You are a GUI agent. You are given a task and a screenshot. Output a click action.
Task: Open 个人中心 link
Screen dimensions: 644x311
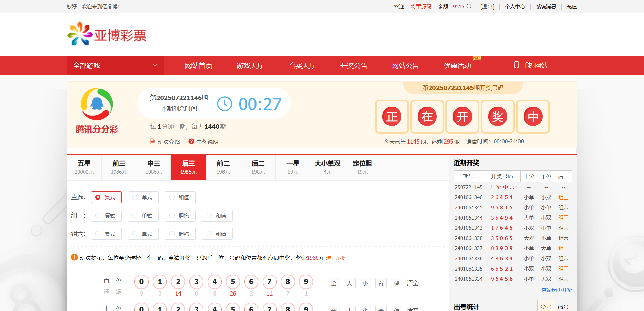pos(515,6)
